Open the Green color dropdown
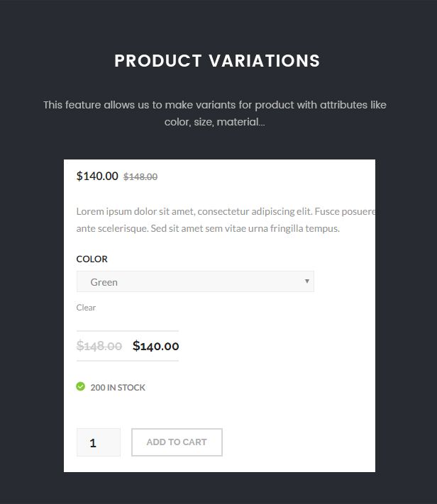This screenshot has height=504, width=437. [x=195, y=281]
